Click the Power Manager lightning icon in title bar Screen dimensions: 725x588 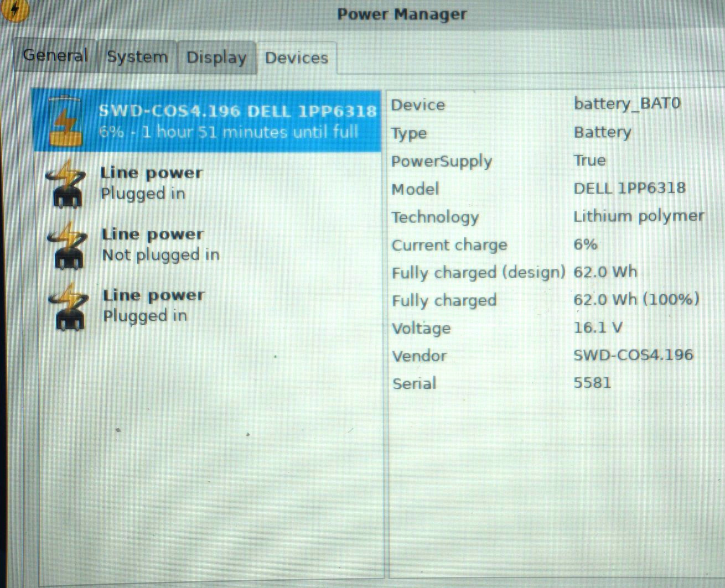pos(14,9)
